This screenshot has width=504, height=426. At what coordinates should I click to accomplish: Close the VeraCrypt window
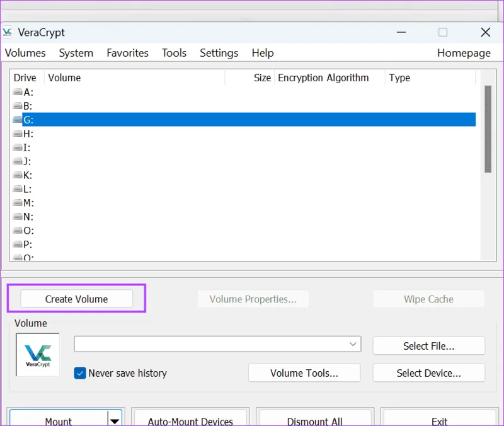[485, 32]
